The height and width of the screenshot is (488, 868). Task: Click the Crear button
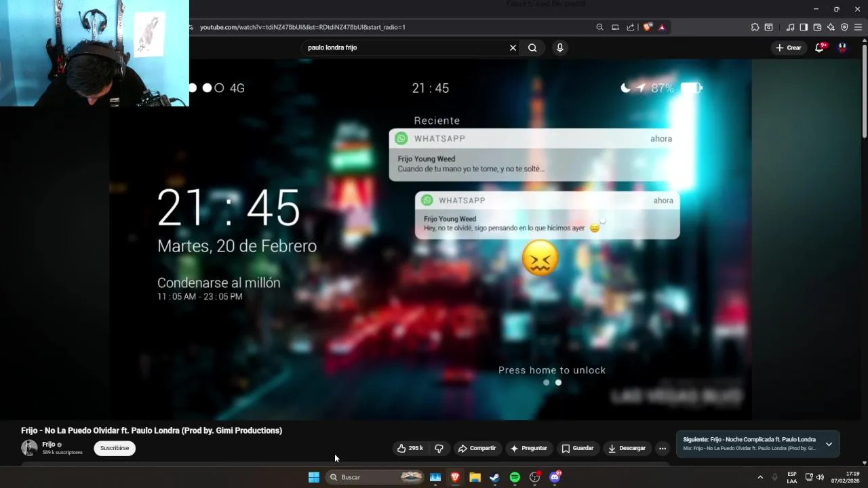tap(789, 47)
